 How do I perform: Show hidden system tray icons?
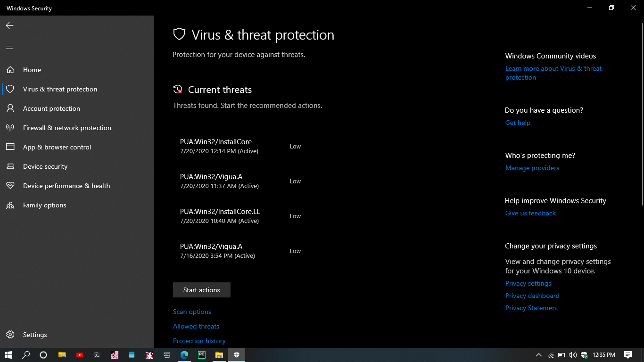point(539,355)
